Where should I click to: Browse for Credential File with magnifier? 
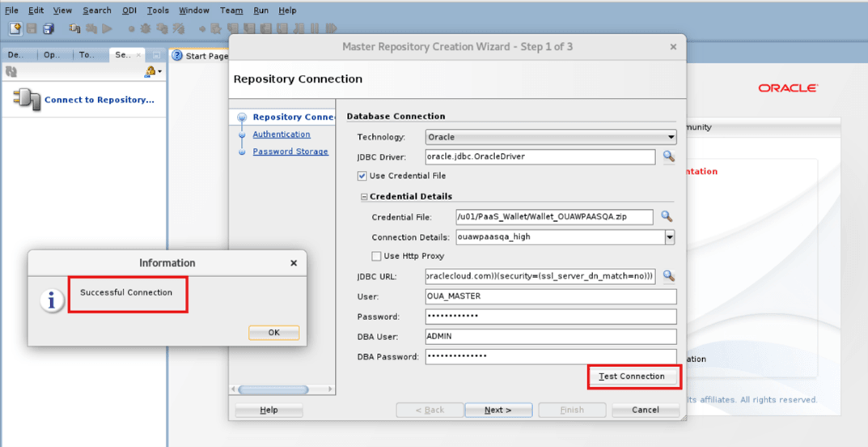[x=667, y=216]
